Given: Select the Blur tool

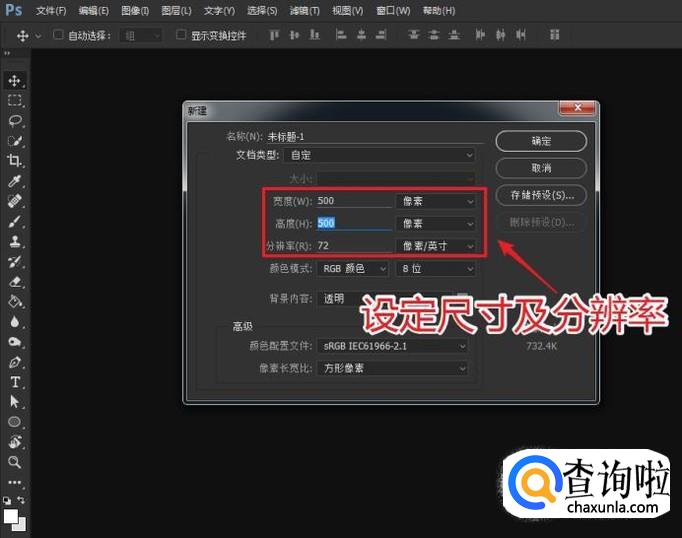Looking at the screenshot, I should coord(14,322).
